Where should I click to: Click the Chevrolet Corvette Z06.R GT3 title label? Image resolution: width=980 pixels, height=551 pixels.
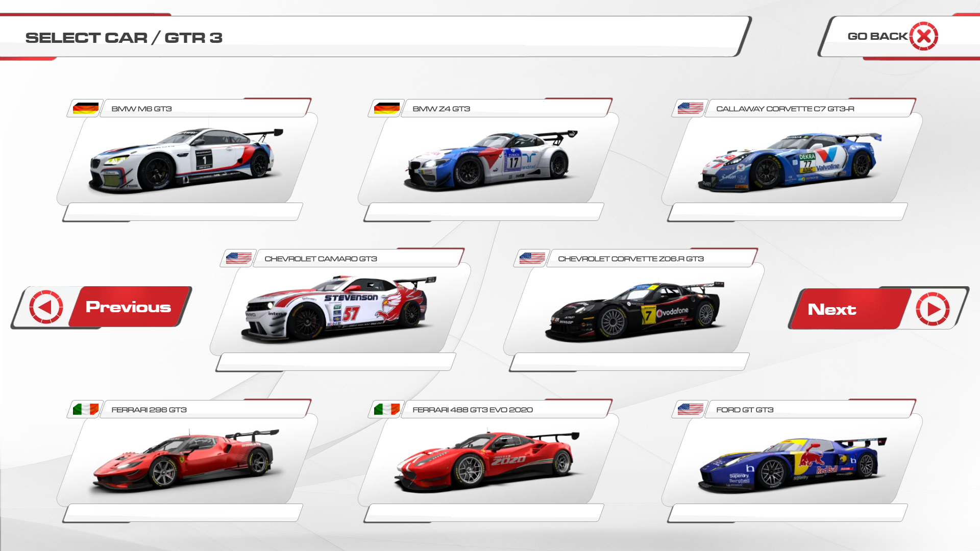coord(631,259)
